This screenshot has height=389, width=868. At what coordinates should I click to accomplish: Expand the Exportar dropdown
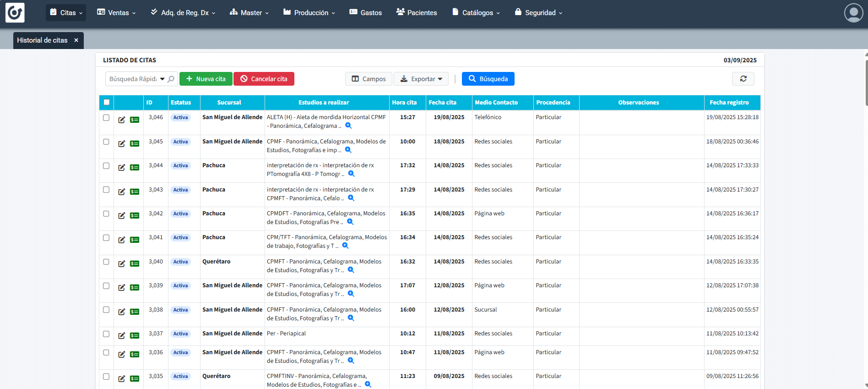click(421, 79)
